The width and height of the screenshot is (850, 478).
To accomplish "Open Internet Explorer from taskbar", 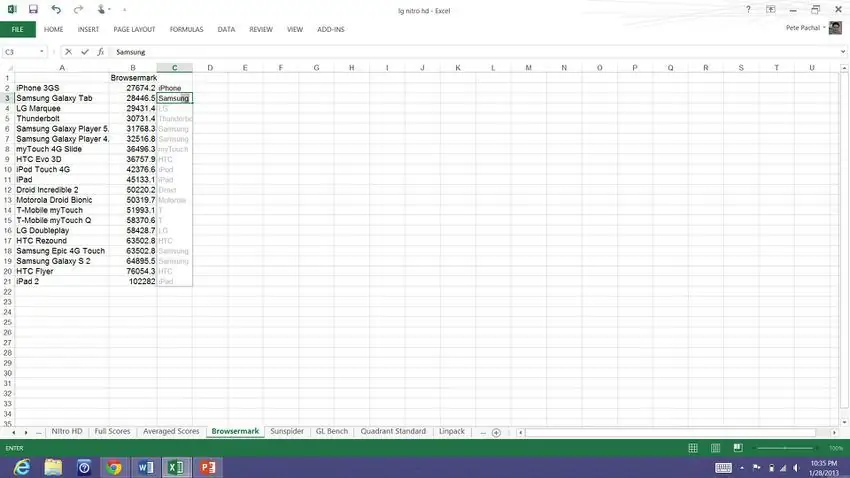I will (22, 467).
